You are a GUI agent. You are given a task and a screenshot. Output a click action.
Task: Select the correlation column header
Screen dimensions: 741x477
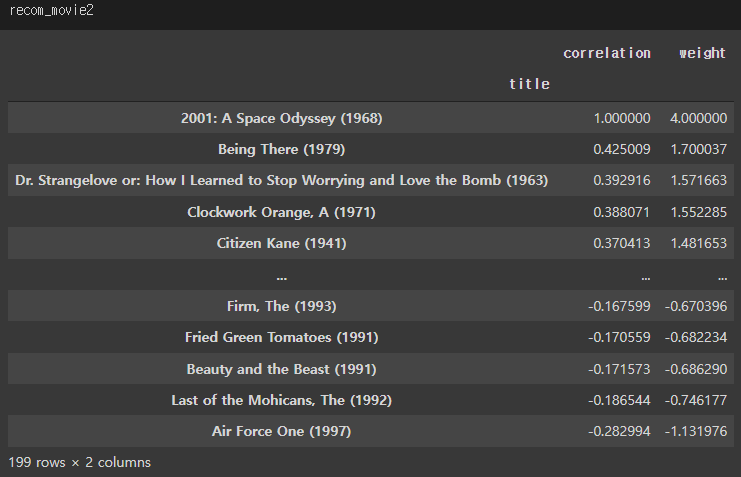click(x=607, y=53)
